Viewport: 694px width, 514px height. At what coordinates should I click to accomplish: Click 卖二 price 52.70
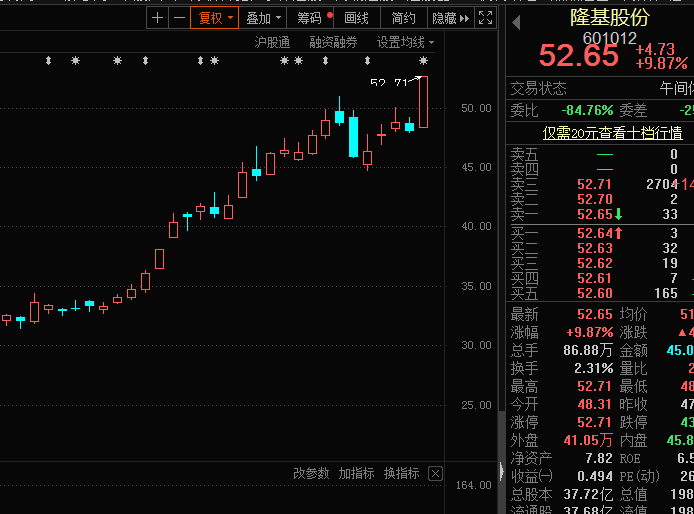pyautogui.click(x=594, y=199)
